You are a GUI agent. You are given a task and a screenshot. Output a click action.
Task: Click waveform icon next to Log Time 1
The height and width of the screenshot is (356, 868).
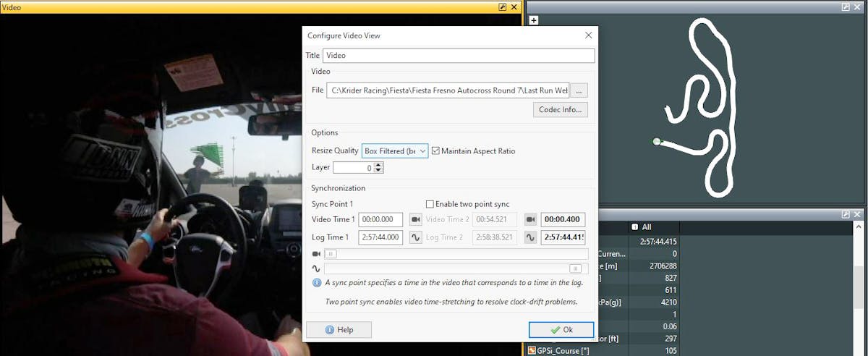tap(416, 237)
